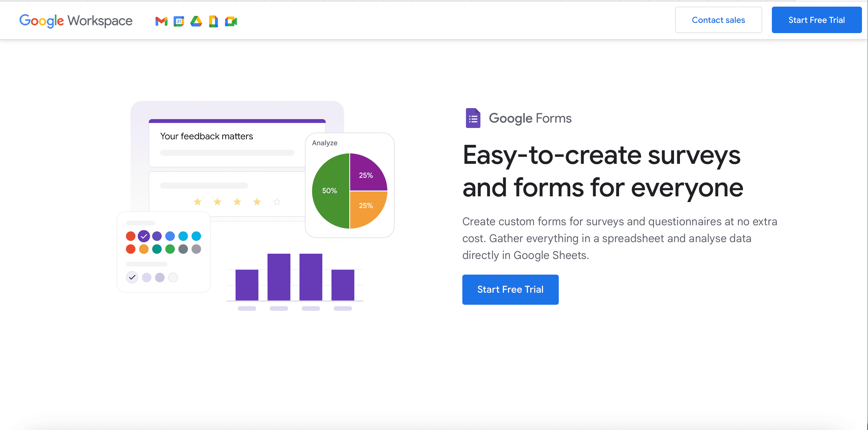
Task: Open Google Meet icon
Action: coord(231,21)
